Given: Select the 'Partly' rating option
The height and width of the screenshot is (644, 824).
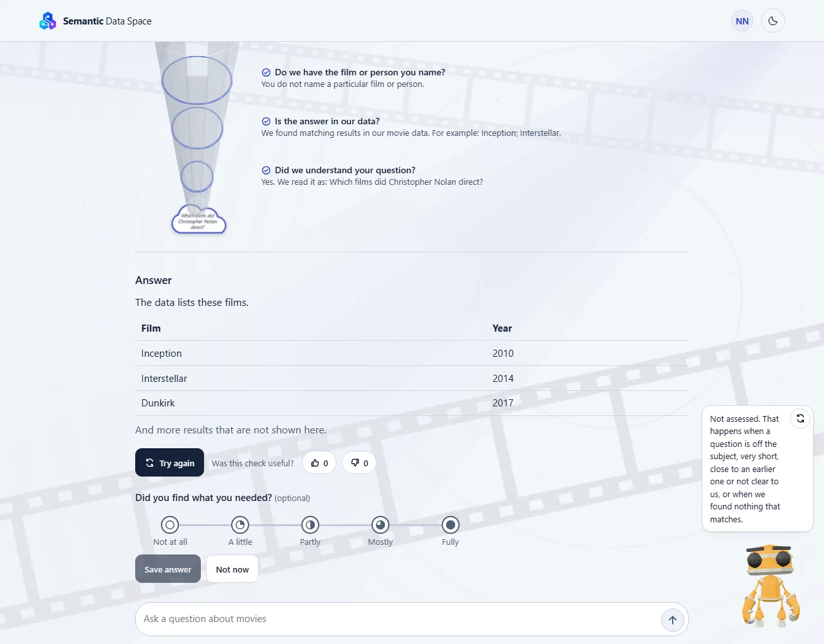Looking at the screenshot, I should [310, 525].
